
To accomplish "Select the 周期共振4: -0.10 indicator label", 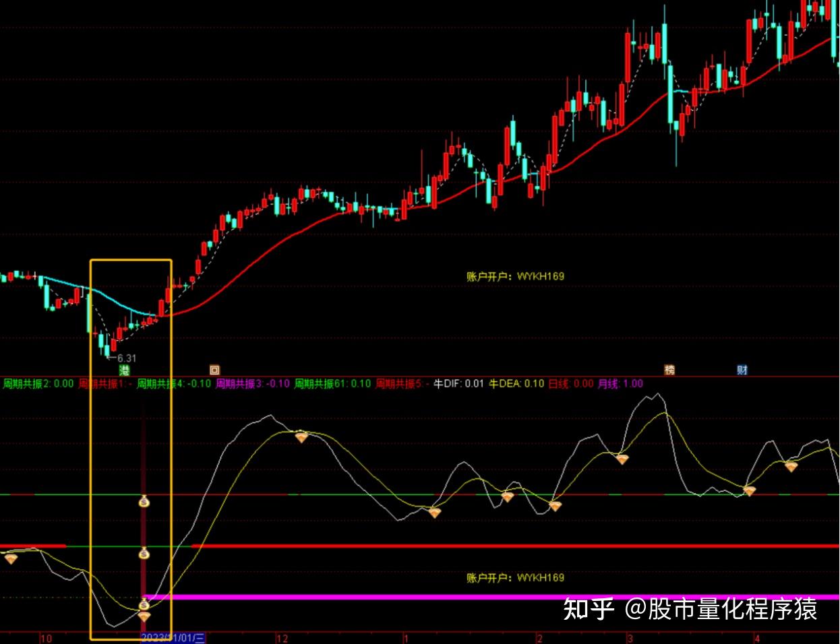I will 174,384.
